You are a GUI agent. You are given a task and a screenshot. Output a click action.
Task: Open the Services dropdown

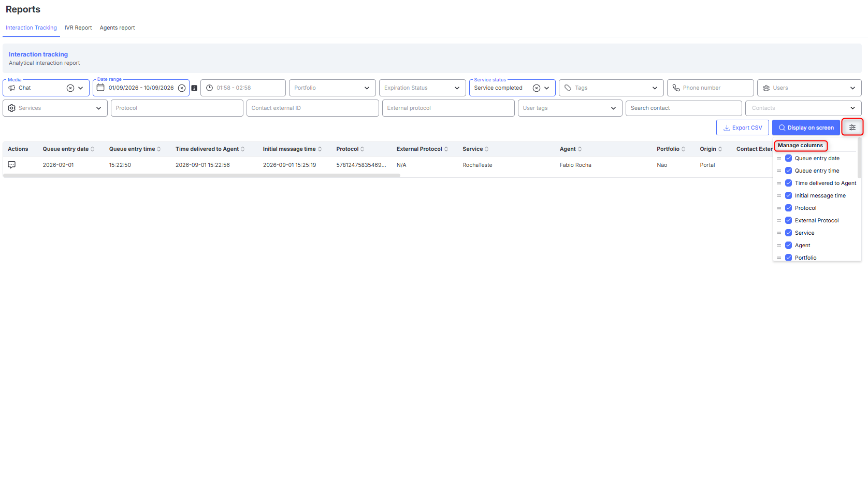click(x=55, y=108)
